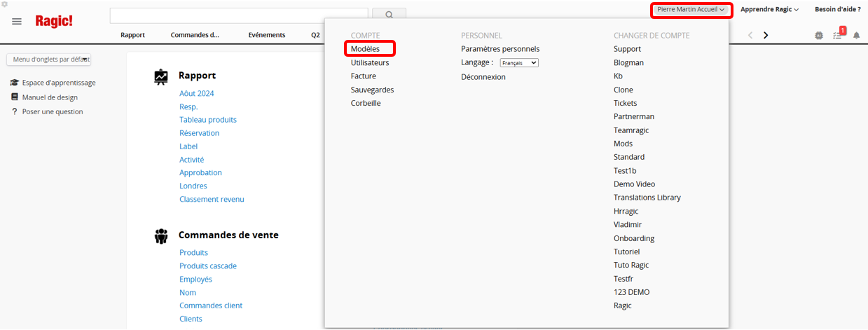Click the Ragic! logo
868x330 pixels.
(54, 21)
